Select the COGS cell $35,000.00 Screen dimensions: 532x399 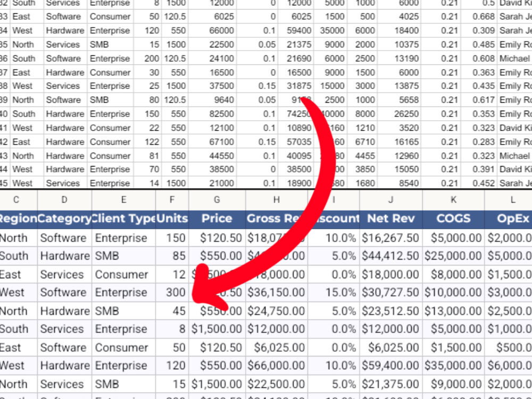click(x=453, y=366)
